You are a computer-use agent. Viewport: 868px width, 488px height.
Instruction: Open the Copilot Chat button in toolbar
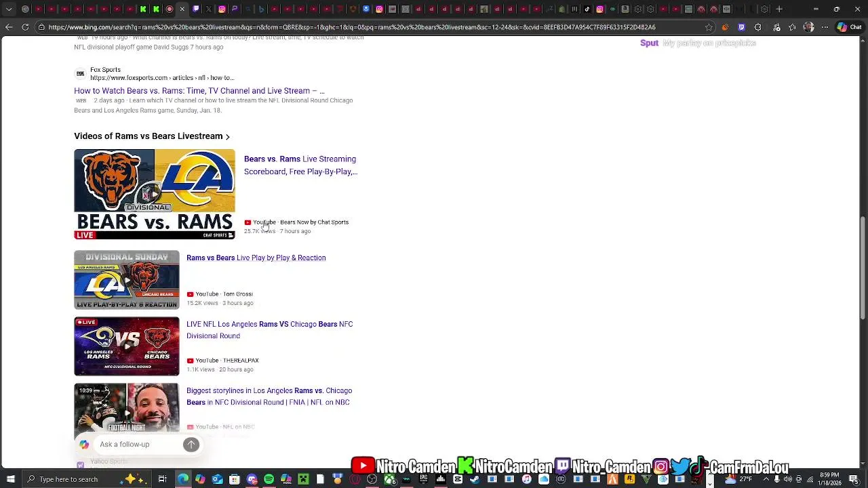tap(850, 27)
